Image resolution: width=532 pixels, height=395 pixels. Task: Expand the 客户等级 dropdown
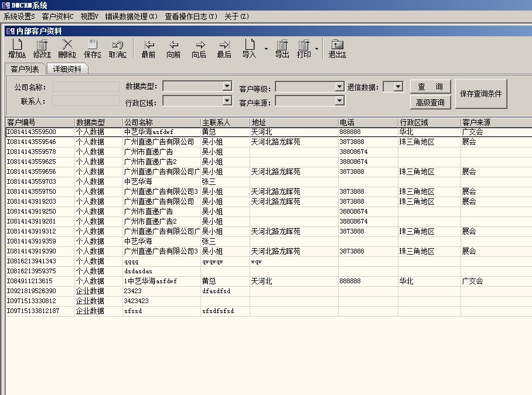pyautogui.click(x=340, y=87)
